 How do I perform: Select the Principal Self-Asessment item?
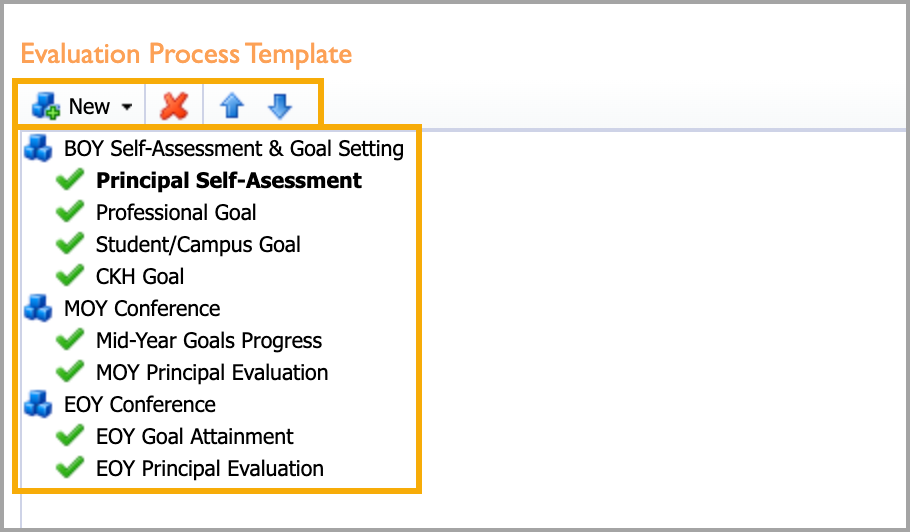(229, 180)
